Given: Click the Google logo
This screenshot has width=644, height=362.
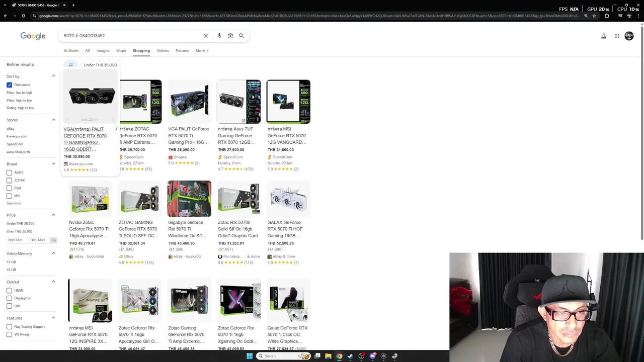Looking at the screenshot, I should [x=33, y=36].
